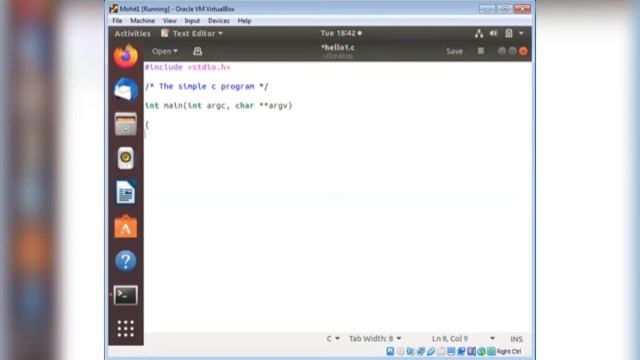Open the VirtualBox View menu
The height and width of the screenshot is (360, 640).
tap(170, 20)
